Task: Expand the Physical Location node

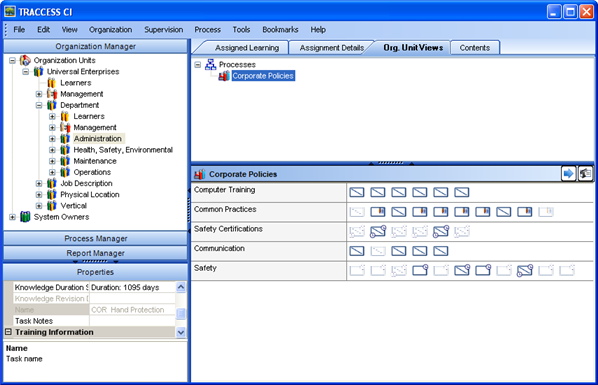Action: pos(39,195)
